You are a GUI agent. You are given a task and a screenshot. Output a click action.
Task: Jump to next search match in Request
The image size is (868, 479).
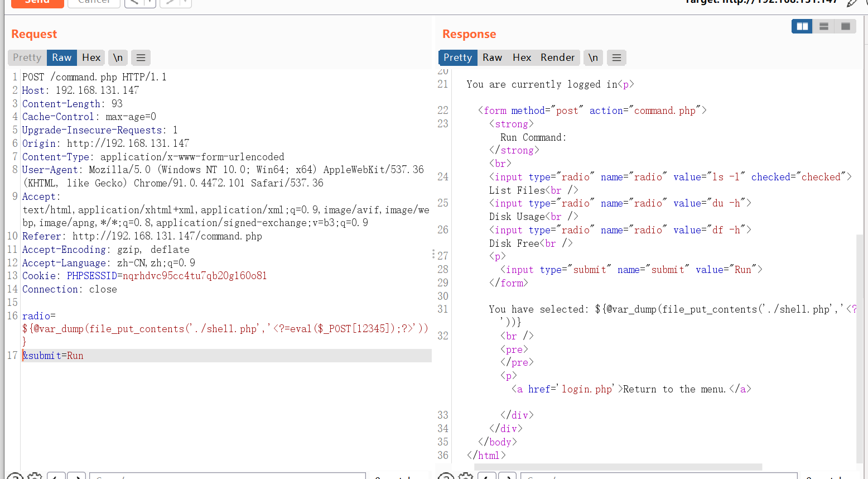tap(77, 476)
